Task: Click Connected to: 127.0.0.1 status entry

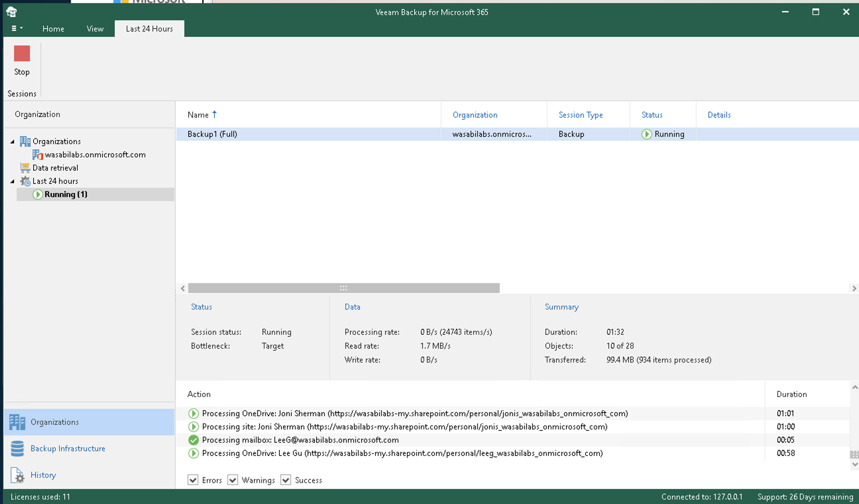Action: [702, 497]
